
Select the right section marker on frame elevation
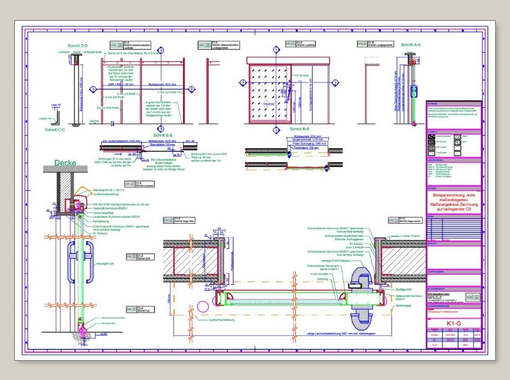(192, 89)
